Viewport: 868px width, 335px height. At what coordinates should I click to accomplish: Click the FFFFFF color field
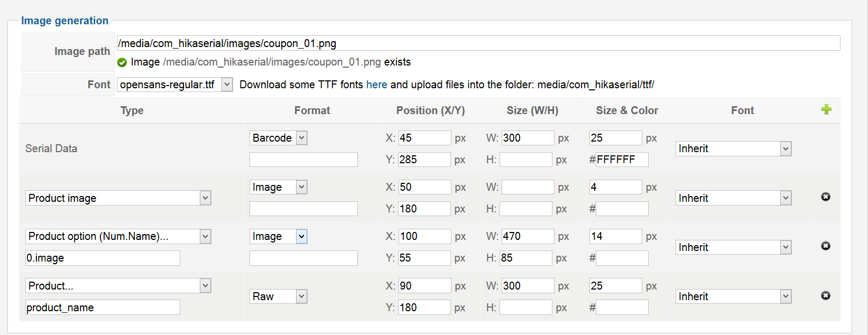[622, 160]
